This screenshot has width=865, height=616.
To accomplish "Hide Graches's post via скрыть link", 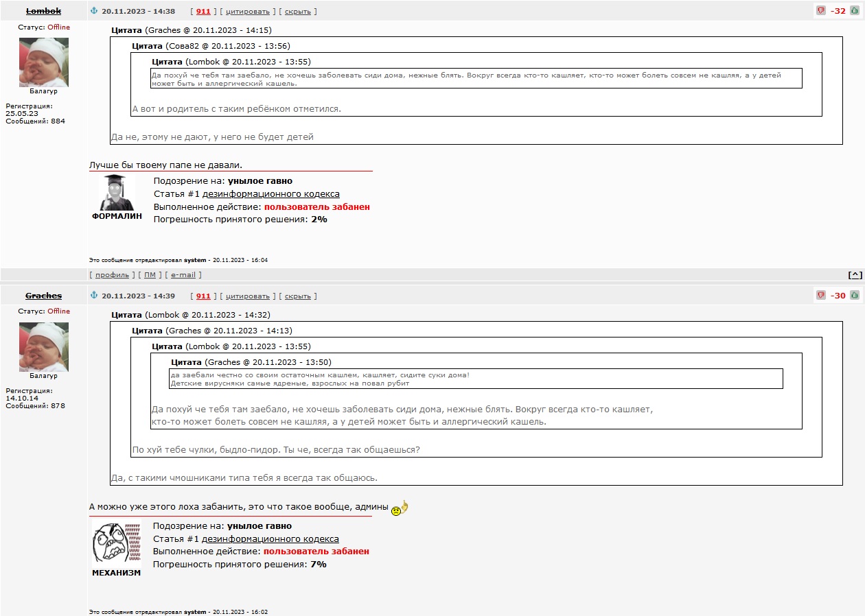I will (297, 296).
